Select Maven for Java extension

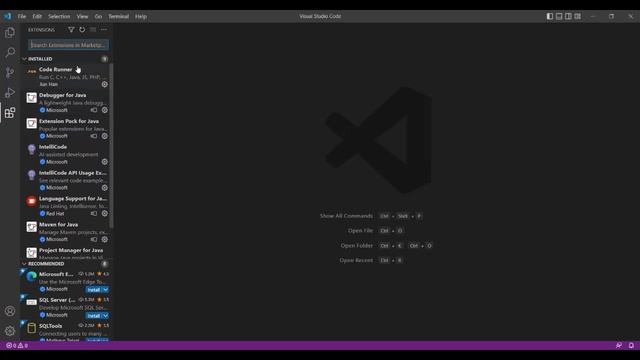pyautogui.click(x=65, y=231)
